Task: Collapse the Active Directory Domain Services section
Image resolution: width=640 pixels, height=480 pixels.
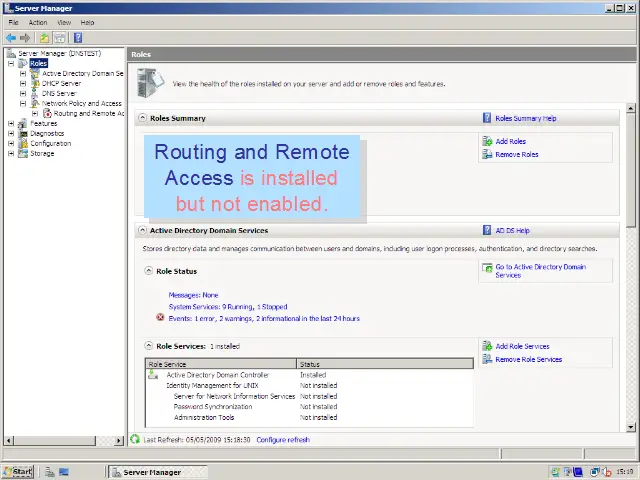Action: 142,230
